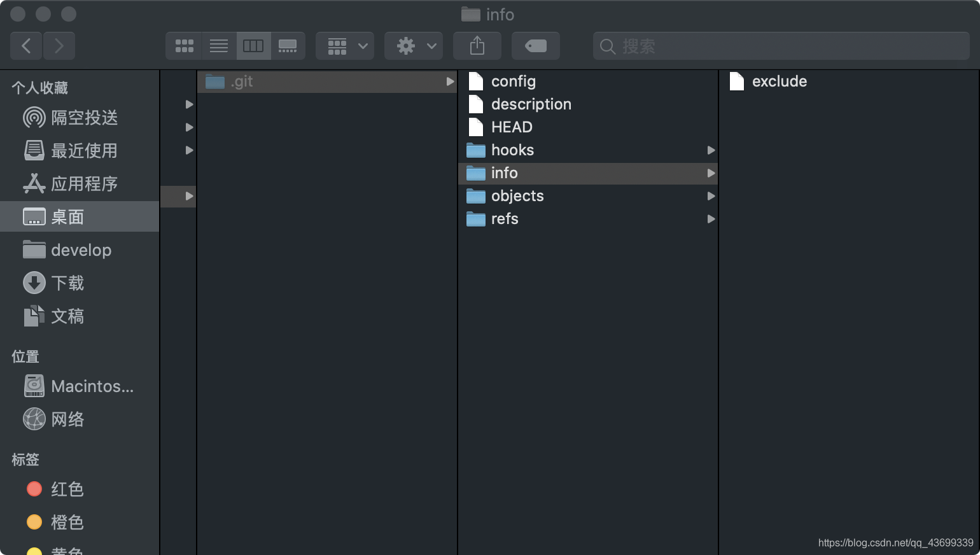
Task: Click the arrow beside .git folder
Action: [450, 81]
